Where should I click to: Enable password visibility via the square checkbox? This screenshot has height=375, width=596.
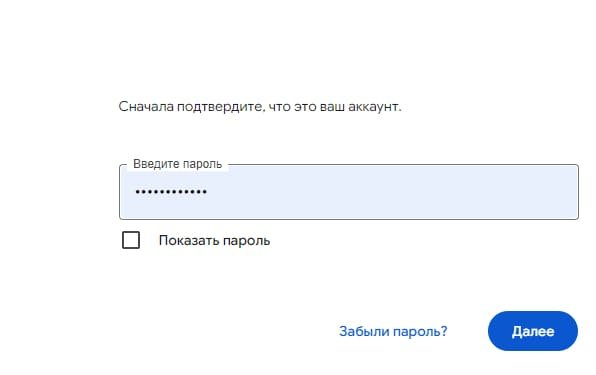(x=131, y=240)
